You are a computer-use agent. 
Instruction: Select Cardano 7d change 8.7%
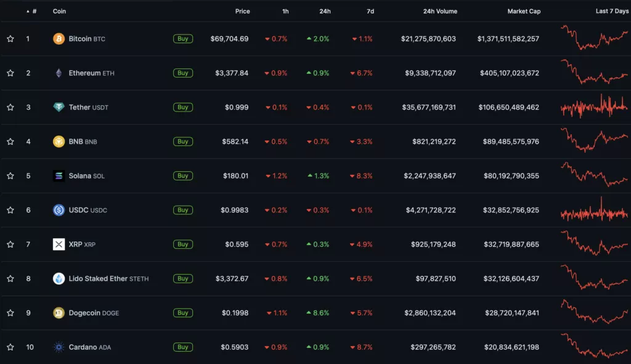361,347
